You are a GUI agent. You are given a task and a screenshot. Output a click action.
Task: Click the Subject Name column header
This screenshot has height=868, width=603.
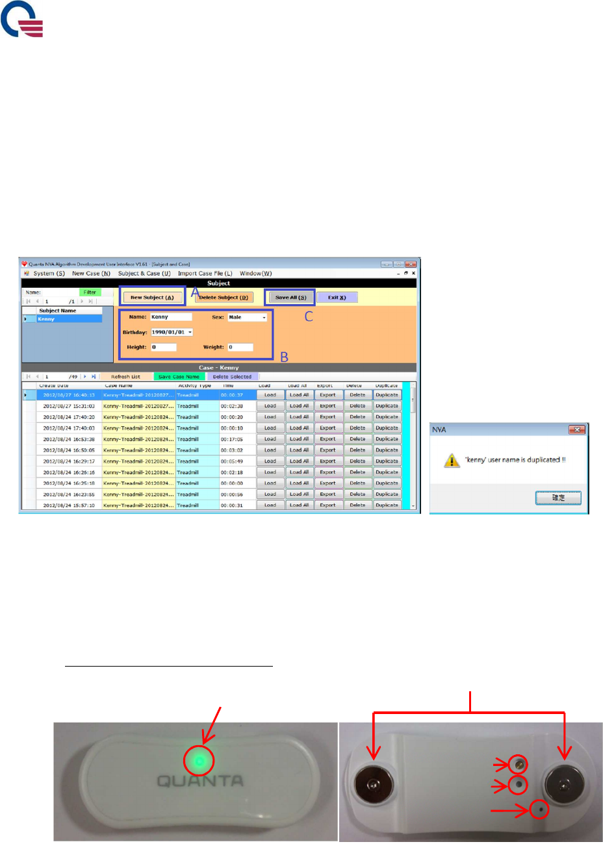click(69, 311)
